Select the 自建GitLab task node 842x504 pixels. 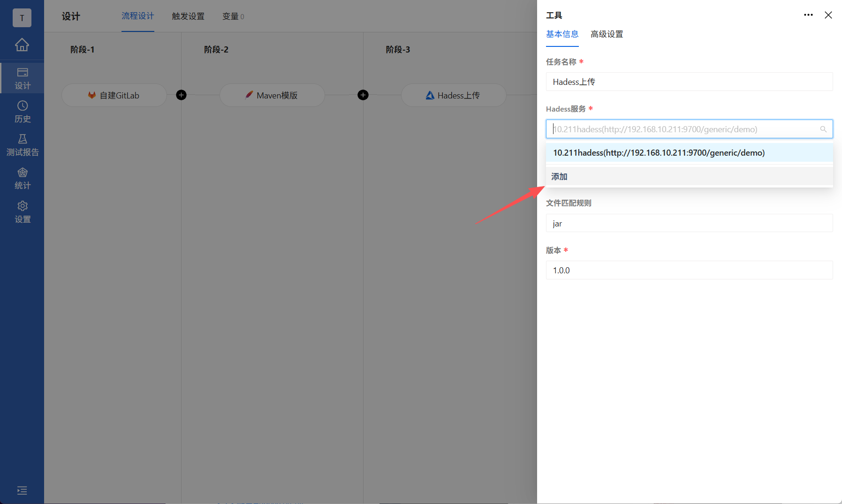click(x=114, y=95)
